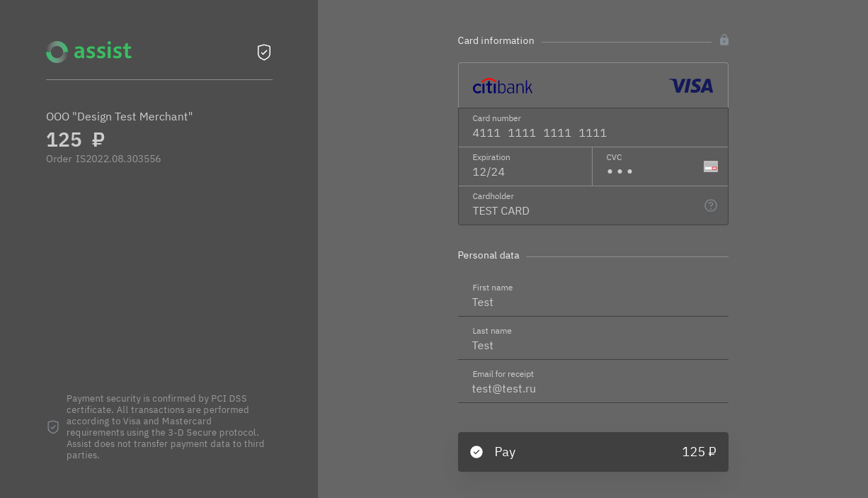Edit the Email for receipt field
868x498 pixels.
(593, 389)
